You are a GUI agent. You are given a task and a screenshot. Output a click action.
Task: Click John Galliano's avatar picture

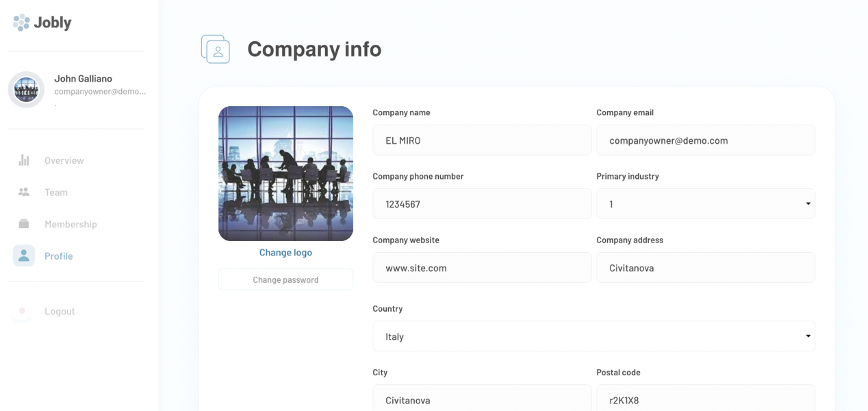point(26,90)
